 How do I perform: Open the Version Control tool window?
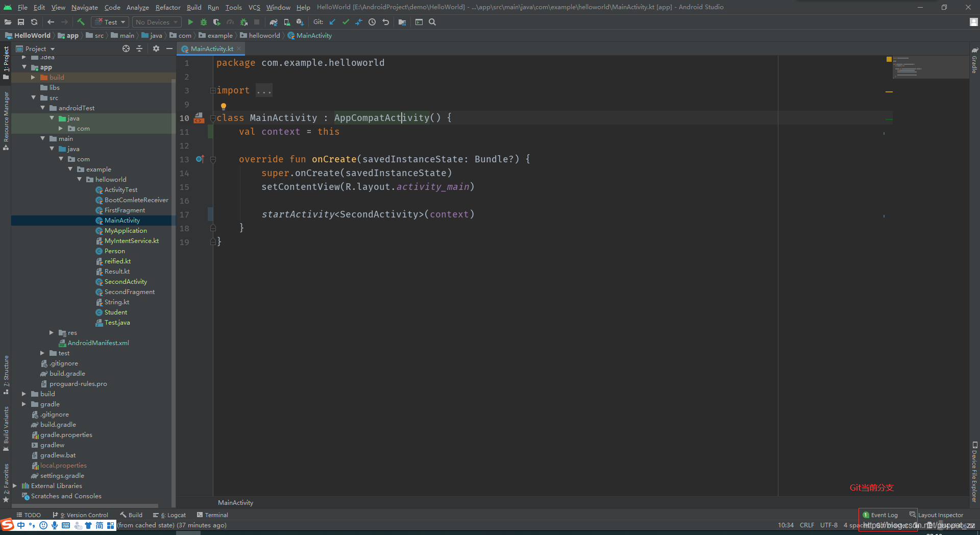click(x=81, y=515)
